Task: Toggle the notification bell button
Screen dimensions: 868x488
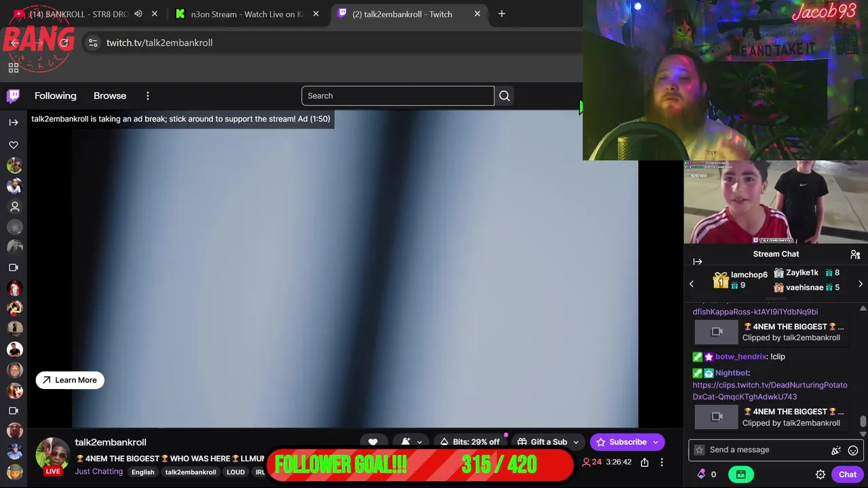Action: click(406, 442)
